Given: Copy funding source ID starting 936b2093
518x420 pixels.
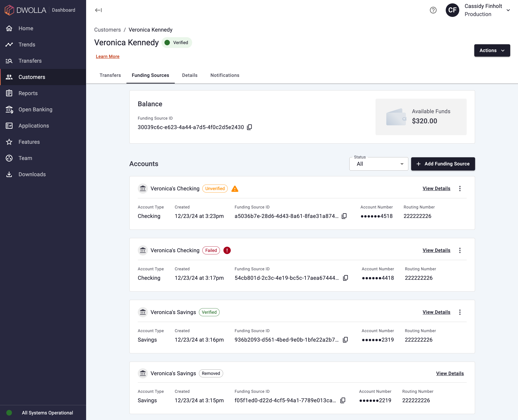Looking at the screenshot, I should tap(345, 340).
